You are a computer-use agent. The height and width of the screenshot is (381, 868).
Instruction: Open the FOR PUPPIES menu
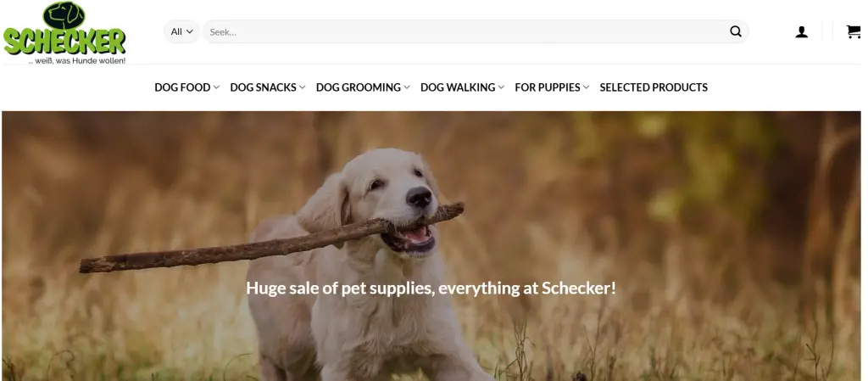552,87
